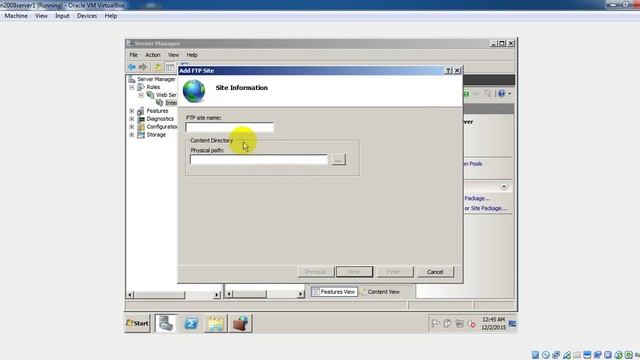Click the 'or Site Package...' link
The height and width of the screenshot is (360, 640).
pyautogui.click(x=485, y=208)
